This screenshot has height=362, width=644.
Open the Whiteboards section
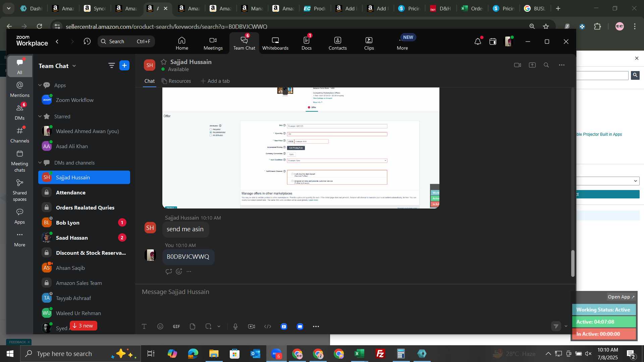click(275, 43)
